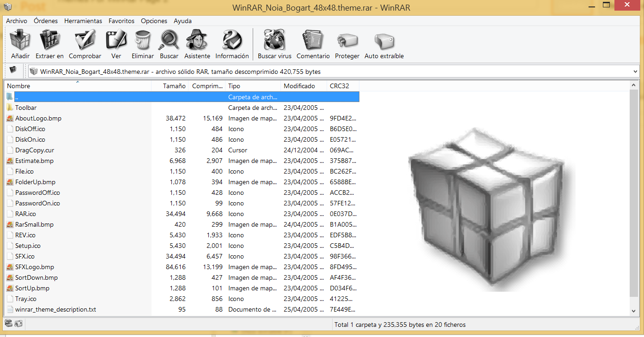Click the status bar total summary text
The height and width of the screenshot is (337, 644).
(400, 325)
